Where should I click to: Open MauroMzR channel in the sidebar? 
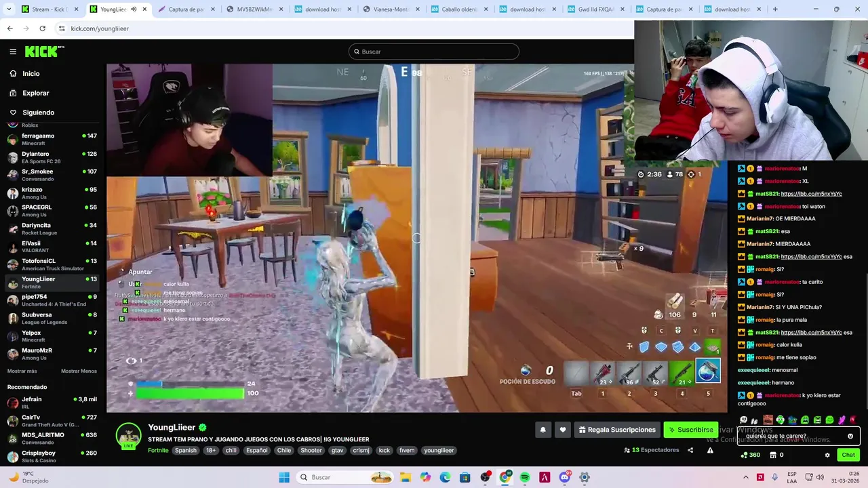(x=52, y=354)
